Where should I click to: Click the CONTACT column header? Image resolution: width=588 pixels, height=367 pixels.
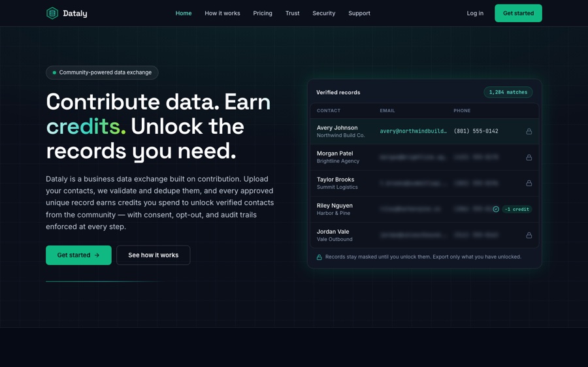pyautogui.click(x=329, y=110)
